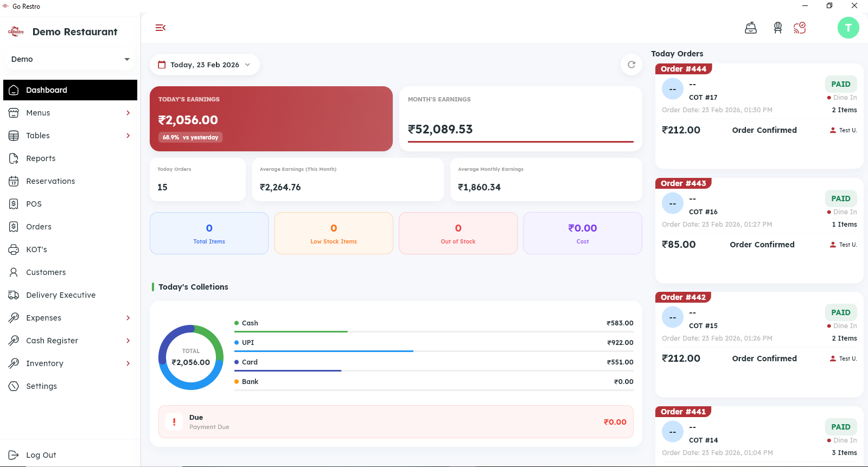Click the Settings hexagon icon
The height and width of the screenshot is (467, 868).
[14, 386]
